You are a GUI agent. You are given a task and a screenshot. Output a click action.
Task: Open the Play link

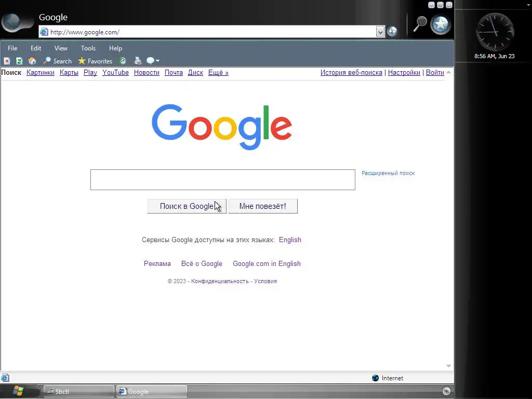tap(90, 73)
